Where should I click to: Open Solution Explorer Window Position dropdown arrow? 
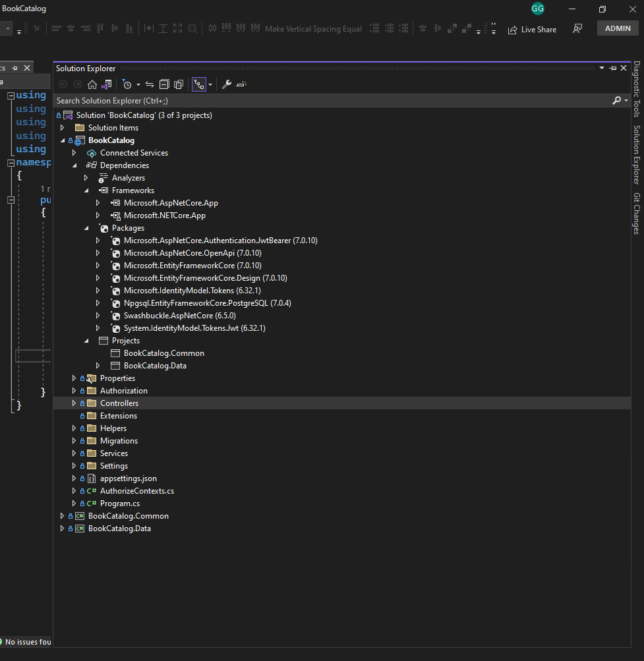tap(602, 69)
